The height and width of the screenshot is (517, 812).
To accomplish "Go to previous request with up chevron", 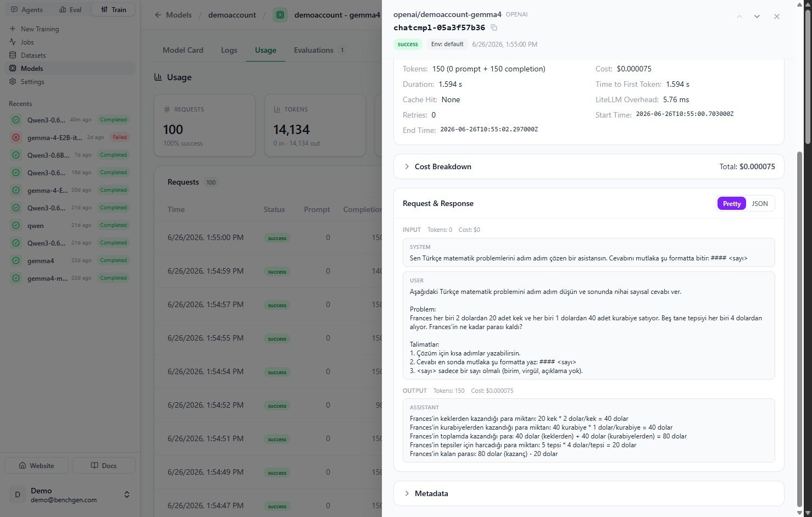I will pyautogui.click(x=739, y=16).
